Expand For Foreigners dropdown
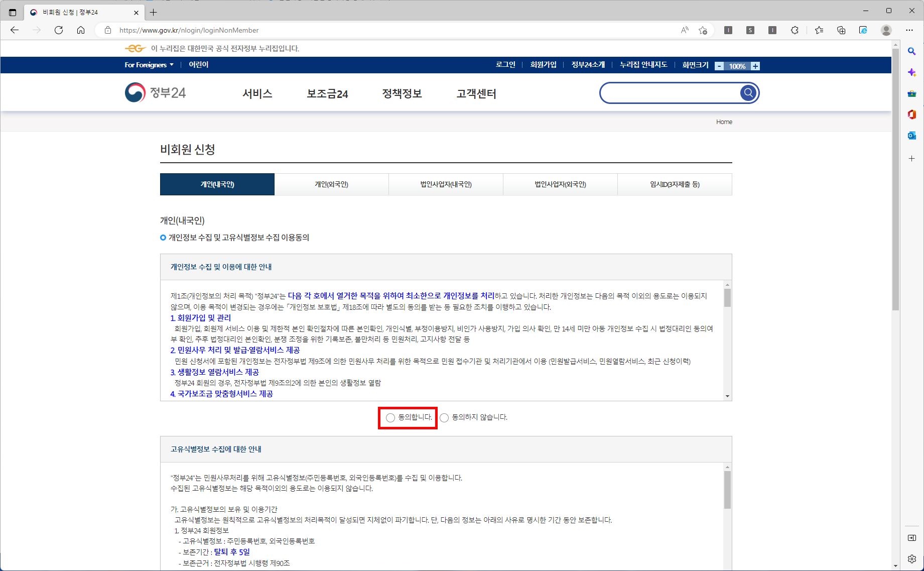This screenshot has height=571, width=924. (149, 65)
